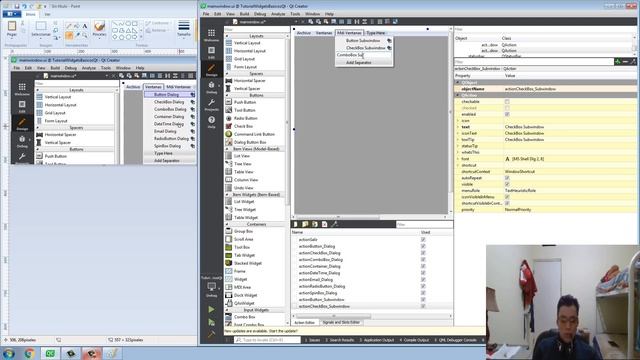Toggle the autoRepeat property checkbox

tap(507, 178)
